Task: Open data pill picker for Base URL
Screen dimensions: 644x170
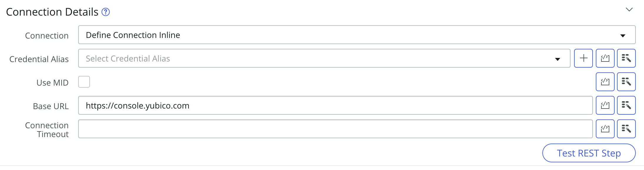Action: (x=626, y=105)
